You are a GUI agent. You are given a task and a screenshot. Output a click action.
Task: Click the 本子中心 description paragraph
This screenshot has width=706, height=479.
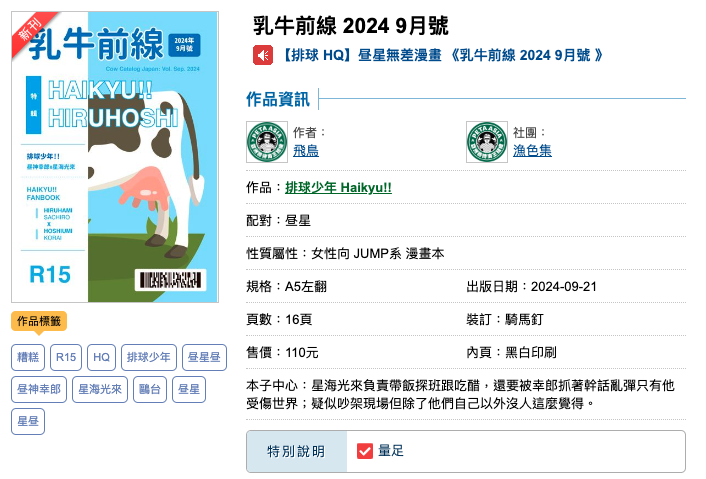click(460, 394)
